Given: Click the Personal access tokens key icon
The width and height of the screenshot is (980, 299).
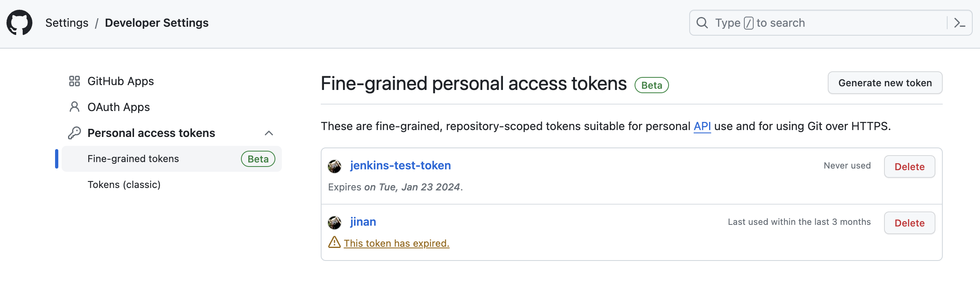Looking at the screenshot, I should pyautogui.click(x=74, y=133).
